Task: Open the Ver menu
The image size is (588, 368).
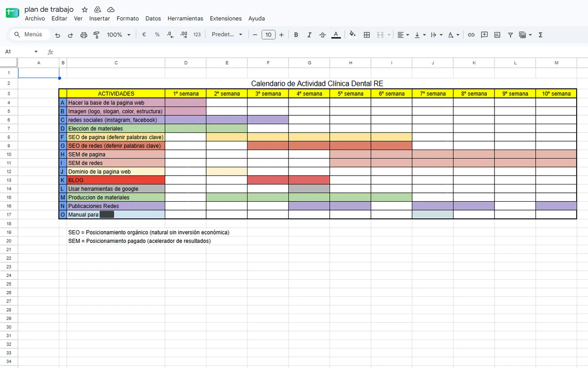Action: (78, 19)
